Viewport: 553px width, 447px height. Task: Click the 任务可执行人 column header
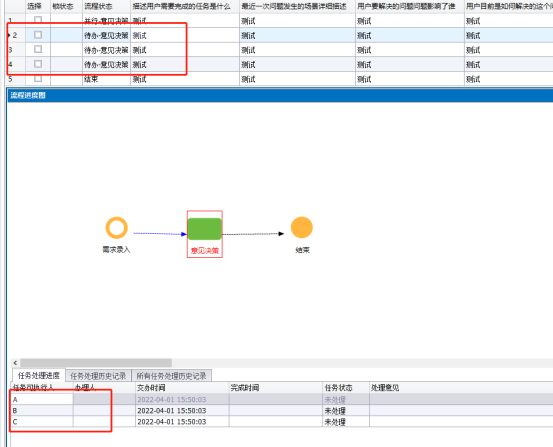tap(42, 388)
